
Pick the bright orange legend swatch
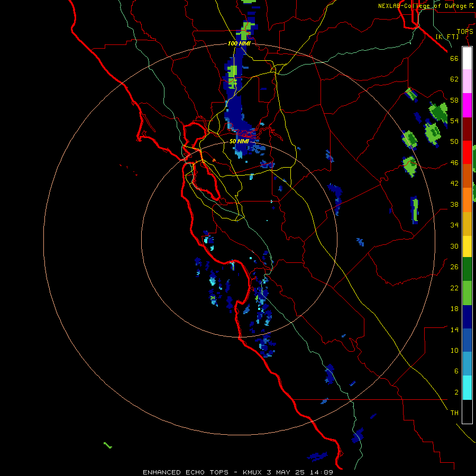pos(467,200)
